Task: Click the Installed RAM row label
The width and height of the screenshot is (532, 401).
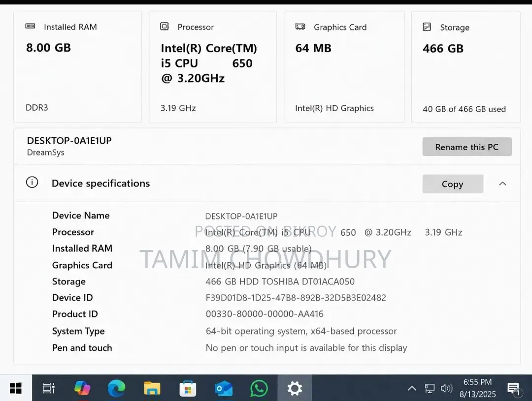Action: click(82, 248)
